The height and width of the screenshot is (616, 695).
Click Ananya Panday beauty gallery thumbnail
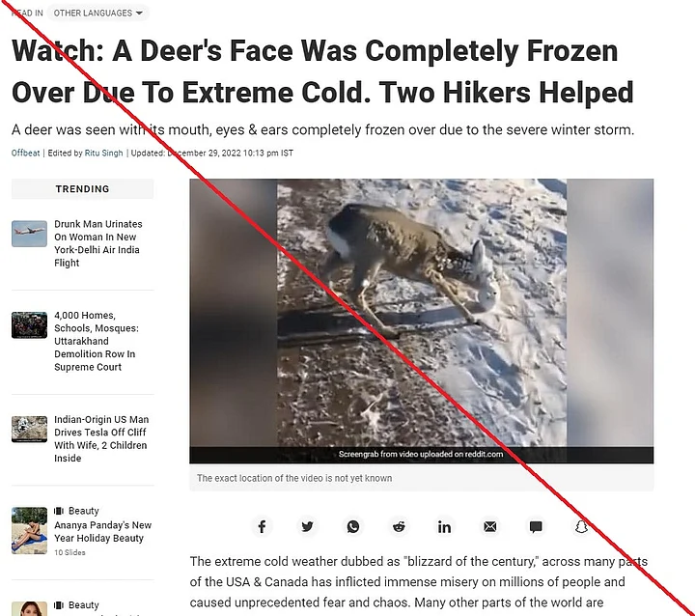point(29,530)
